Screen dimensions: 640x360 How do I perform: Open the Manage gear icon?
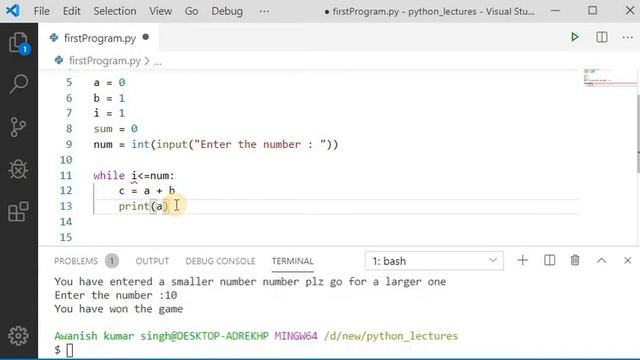[19, 336]
